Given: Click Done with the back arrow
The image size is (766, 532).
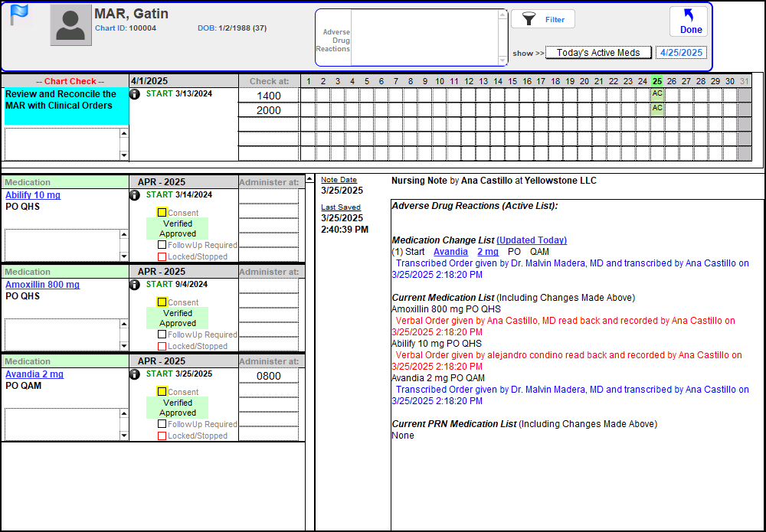Looking at the screenshot, I should (x=689, y=21).
